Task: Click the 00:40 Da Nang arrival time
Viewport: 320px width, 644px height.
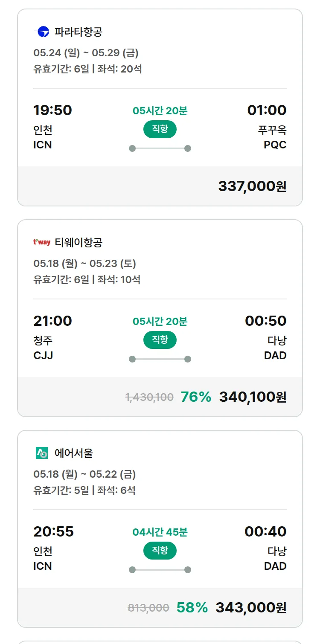Action: point(265,531)
